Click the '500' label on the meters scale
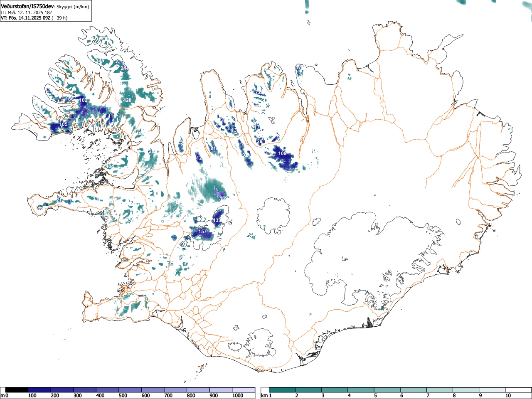This screenshot has height=399, width=532. pos(123,396)
